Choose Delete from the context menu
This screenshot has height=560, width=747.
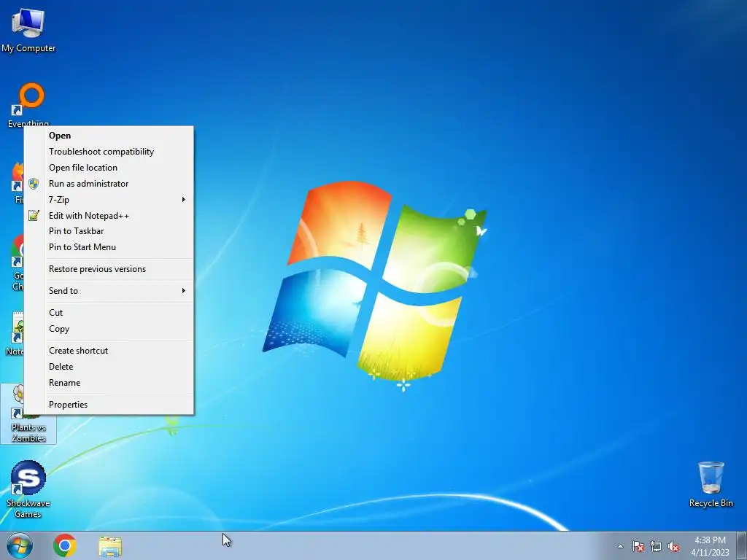tap(109, 367)
